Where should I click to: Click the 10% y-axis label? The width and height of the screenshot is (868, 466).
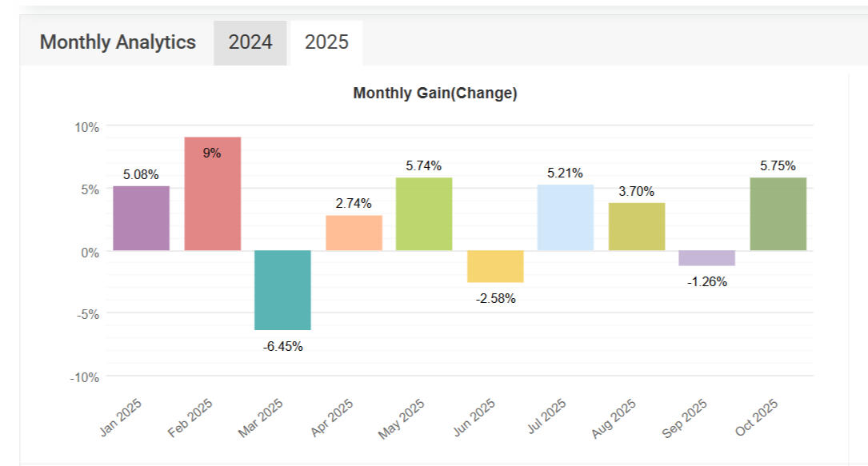(x=88, y=126)
